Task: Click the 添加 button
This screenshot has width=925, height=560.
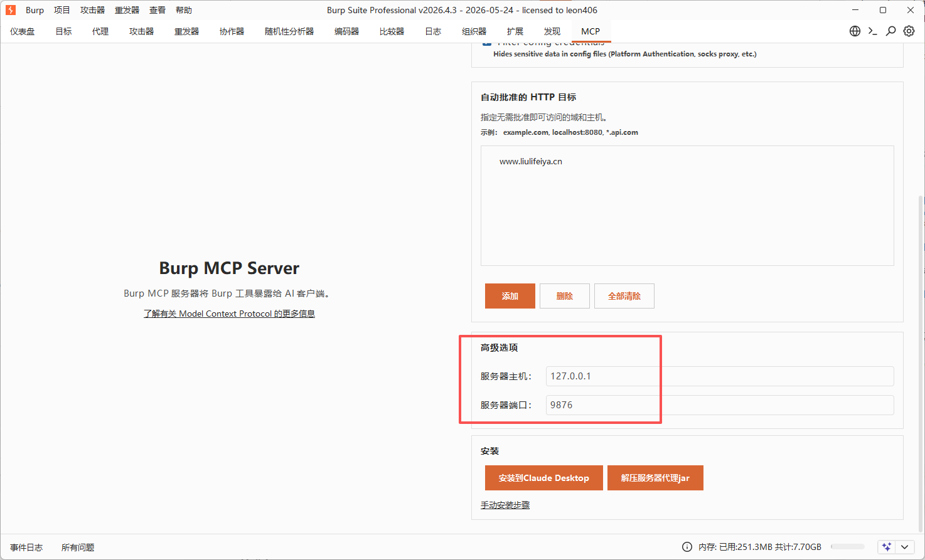Action: (x=510, y=296)
